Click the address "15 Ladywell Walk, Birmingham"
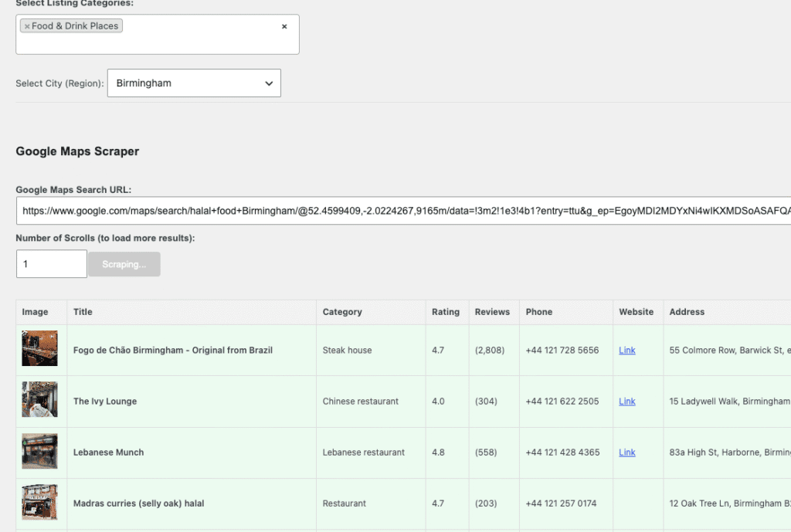Screen dimensions: 791x532 pos(729,402)
